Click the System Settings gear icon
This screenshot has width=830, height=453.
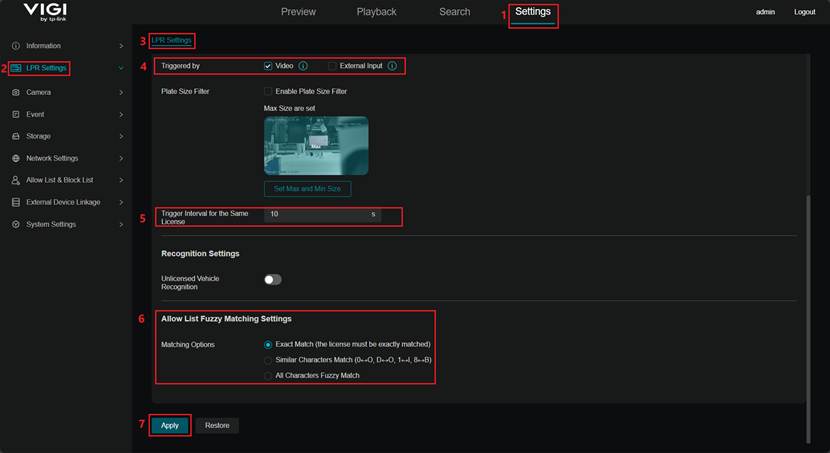16,224
